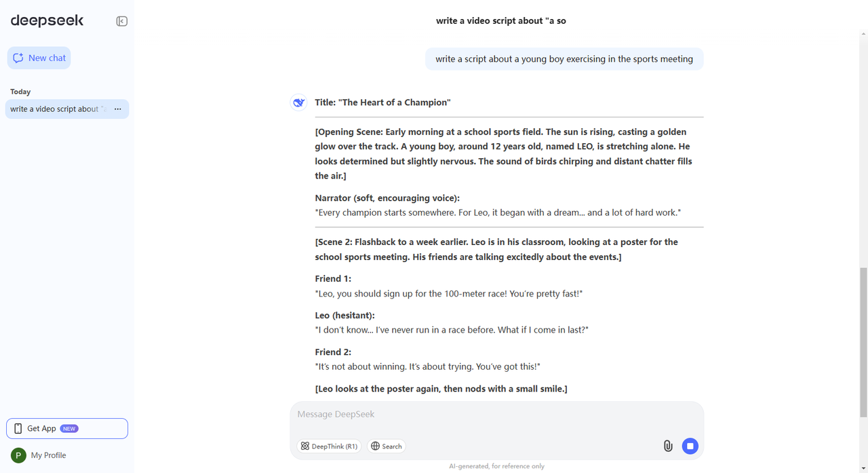Viewport: 868px width, 473px height.
Task: Click the 'Friend 1:' label
Action: point(333,279)
